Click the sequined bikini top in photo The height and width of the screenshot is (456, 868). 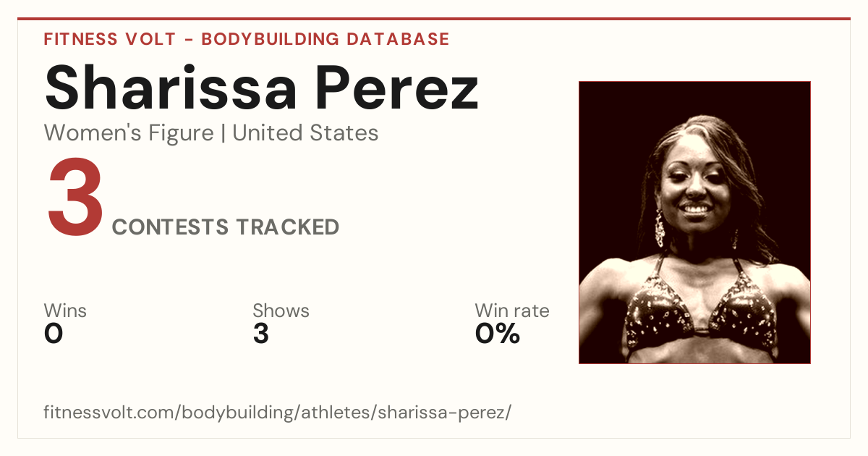coord(700,313)
